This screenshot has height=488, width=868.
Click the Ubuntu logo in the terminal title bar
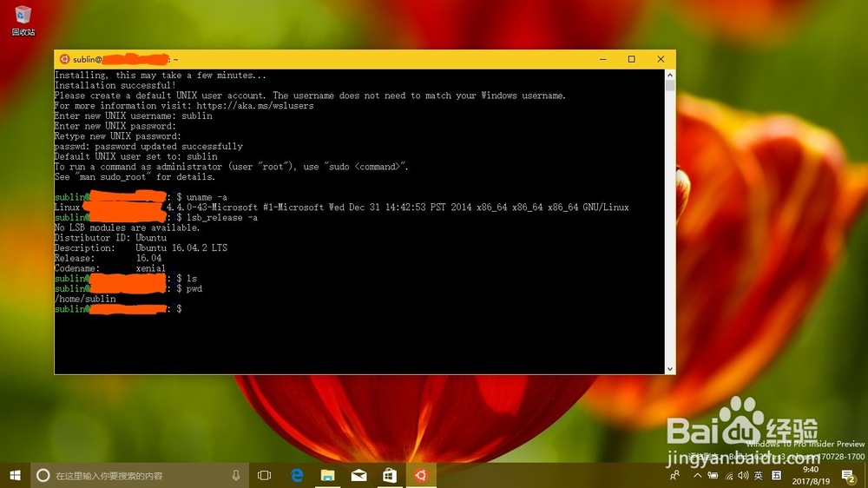[64, 59]
